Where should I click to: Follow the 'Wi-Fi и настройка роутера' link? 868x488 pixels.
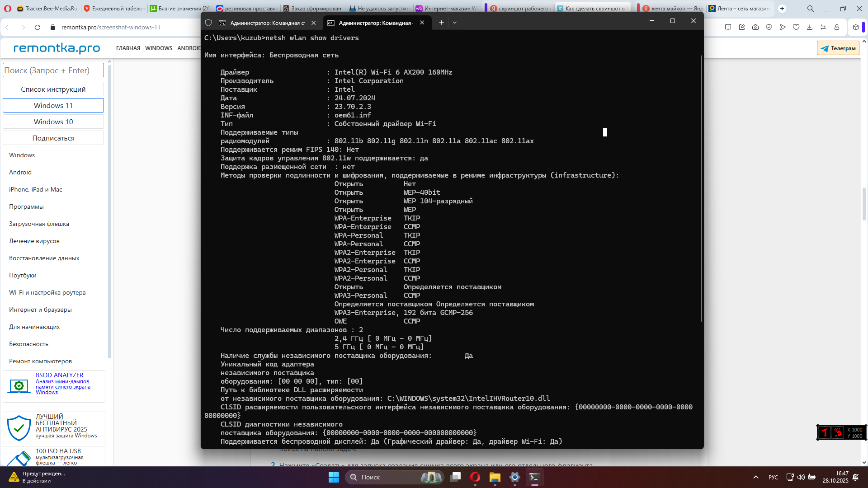click(47, 292)
